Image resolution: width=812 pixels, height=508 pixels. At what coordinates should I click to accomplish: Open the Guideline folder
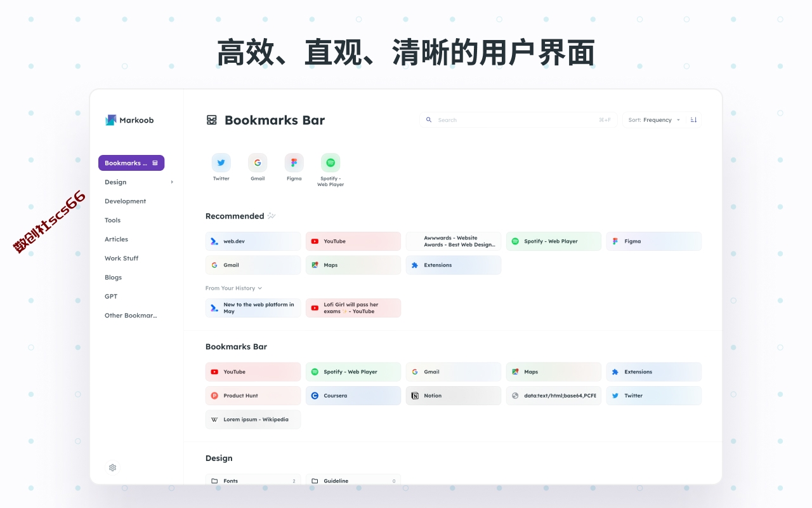(353, 480)
